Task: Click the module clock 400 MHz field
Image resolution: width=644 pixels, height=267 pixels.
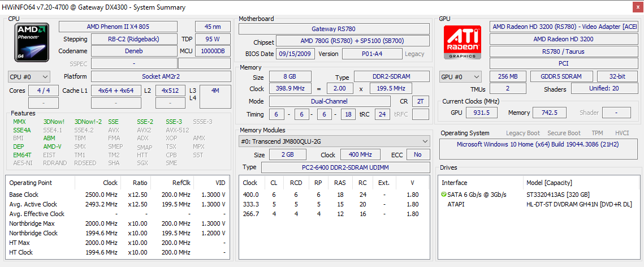Action: [x=361, y=155]
